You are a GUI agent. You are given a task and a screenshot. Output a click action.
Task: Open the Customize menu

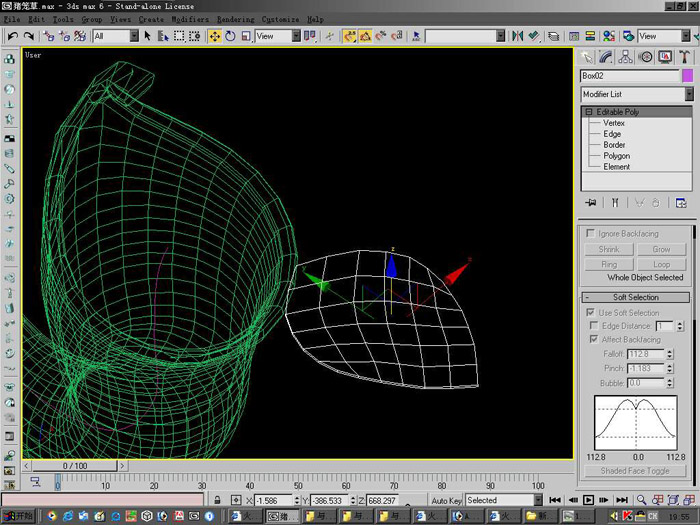(280, 19)
